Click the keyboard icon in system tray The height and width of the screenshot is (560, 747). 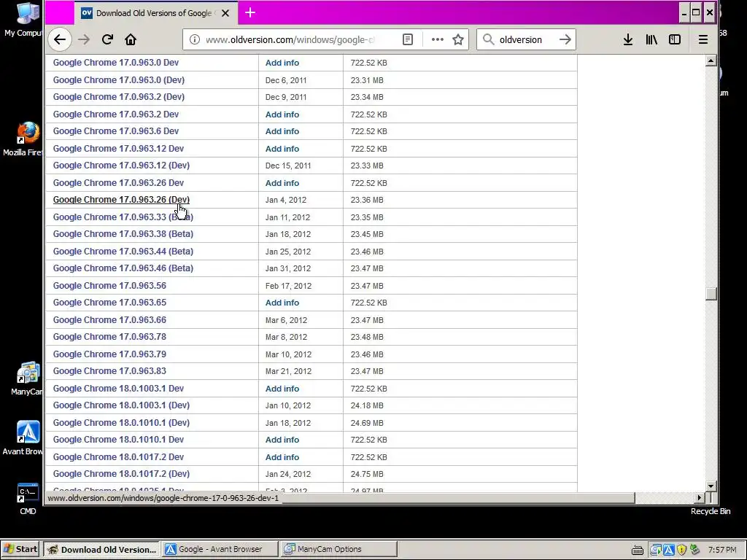tap(638, 550)
